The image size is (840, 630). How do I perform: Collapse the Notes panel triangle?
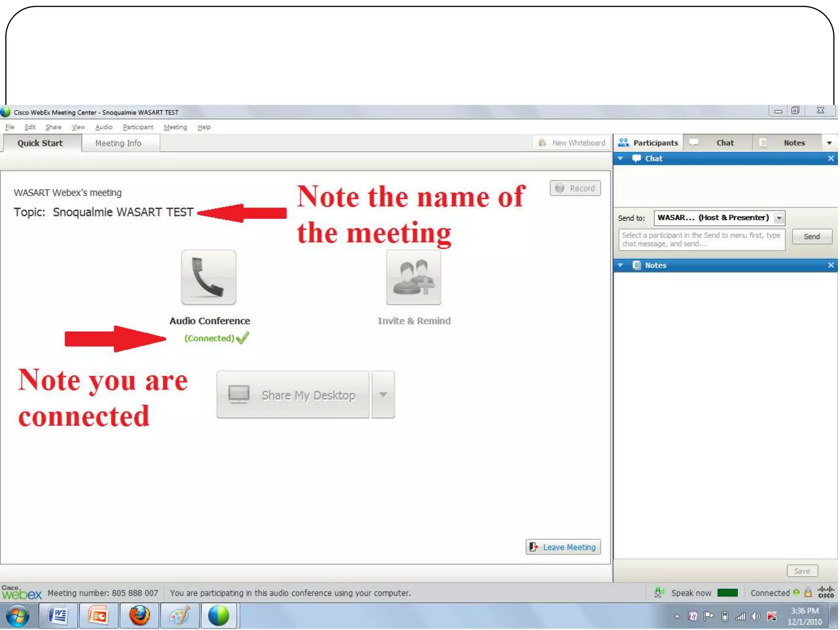(621, 265)
